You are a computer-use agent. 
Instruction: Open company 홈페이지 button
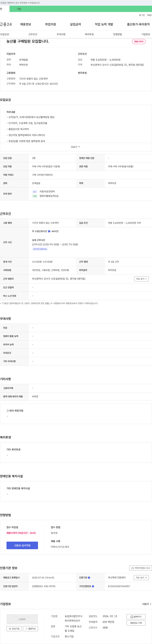click(x=136, y=617)
